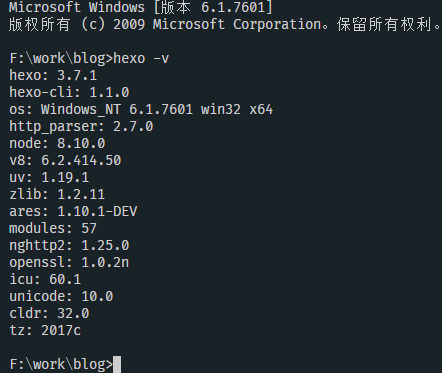This screenshot has height=373, width=442.
Task: Click the 'cldr: 32.0' line
Action: coord(49,313)
